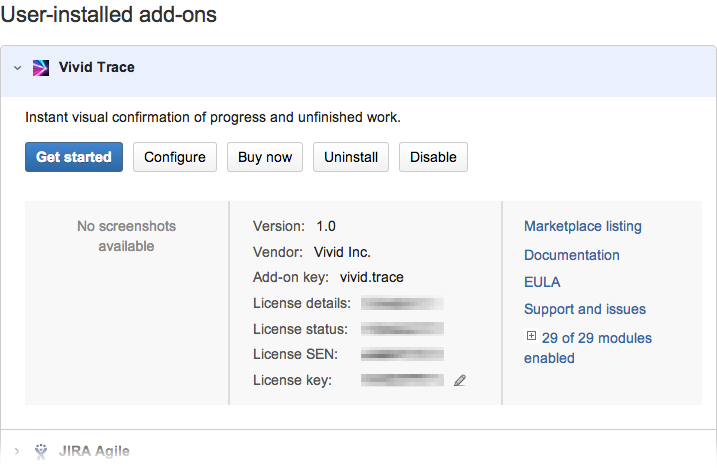Open the Marketplace listing link

pos(583,226)
